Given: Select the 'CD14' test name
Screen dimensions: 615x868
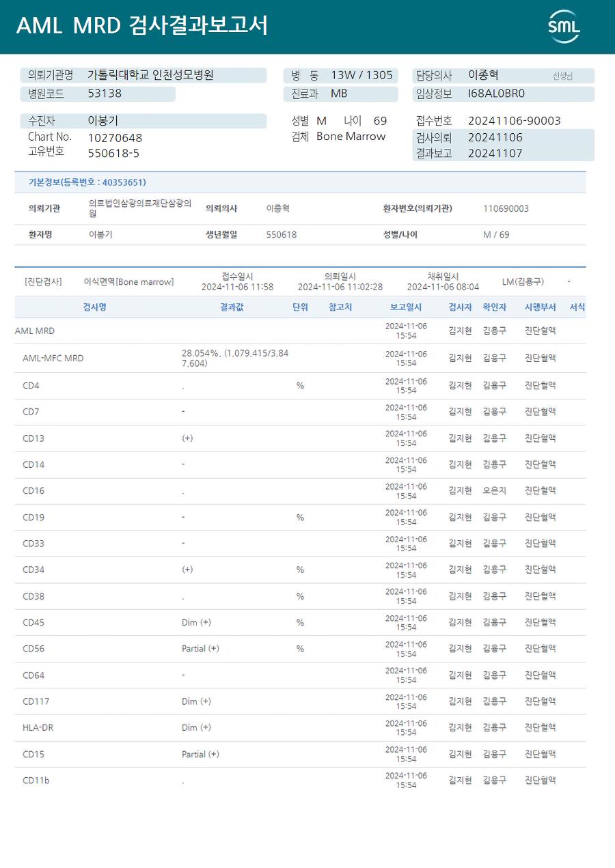Looking at the screenshot, I should pos(33,465).
